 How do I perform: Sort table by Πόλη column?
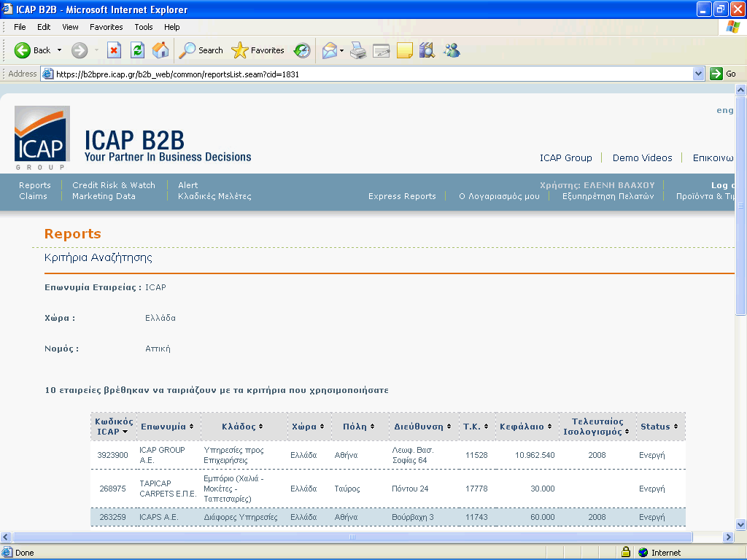click(359, 427)
